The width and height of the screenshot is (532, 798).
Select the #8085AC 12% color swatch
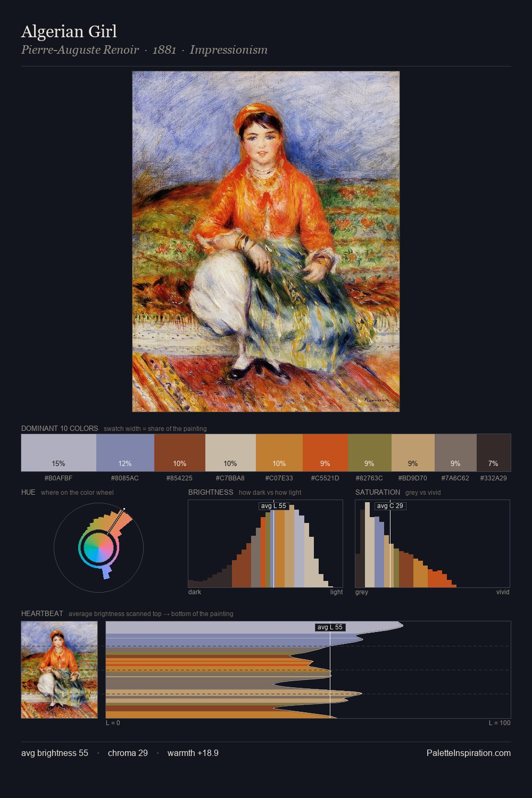(125, 453)
